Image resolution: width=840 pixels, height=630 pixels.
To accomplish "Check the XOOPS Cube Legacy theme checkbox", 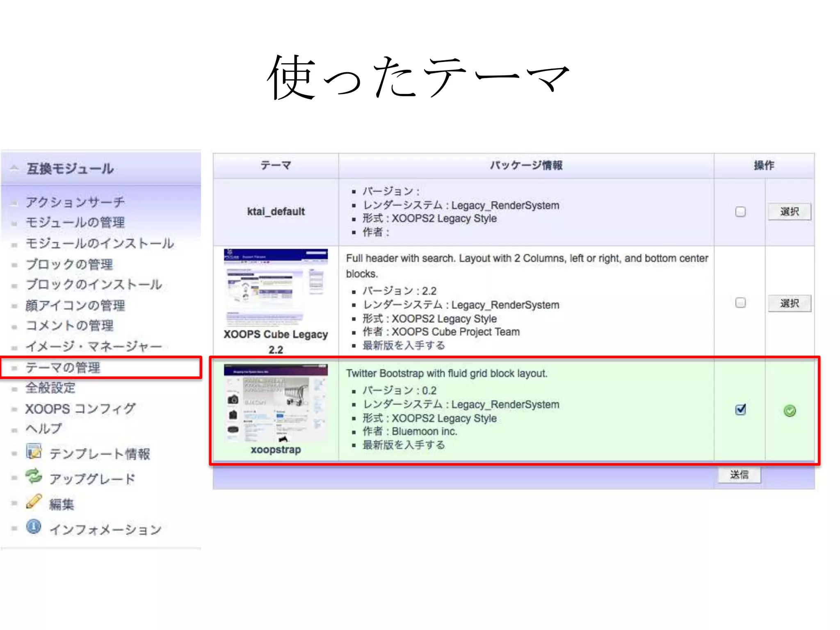I will tap(740, 303).
